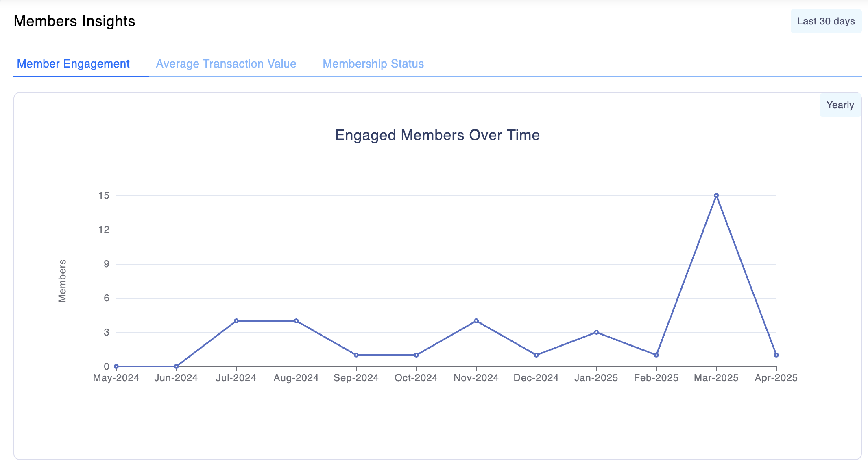The width and height of the screenshot is (868, 465).
Task: Click the Oct-2024 data point
Action: [416, 355]
